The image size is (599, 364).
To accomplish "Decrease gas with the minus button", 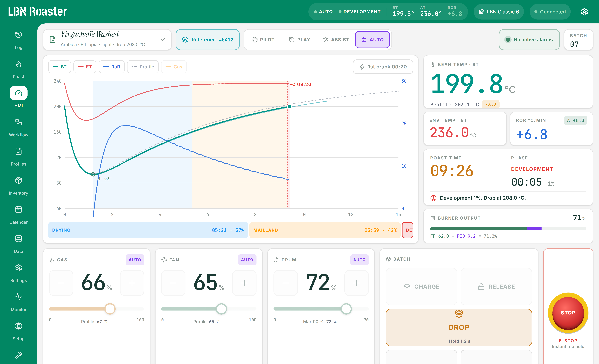I will coord(61,283).
